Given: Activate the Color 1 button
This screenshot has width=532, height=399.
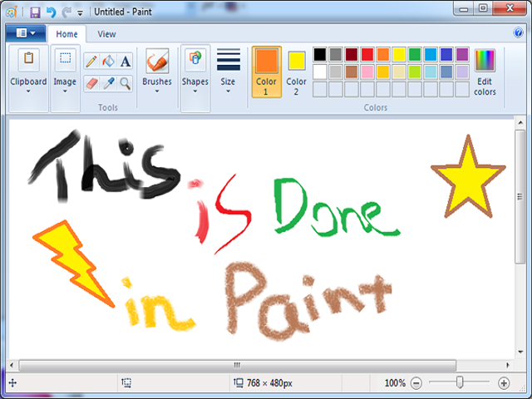Looking at the screenshot, I should point(267,72).
